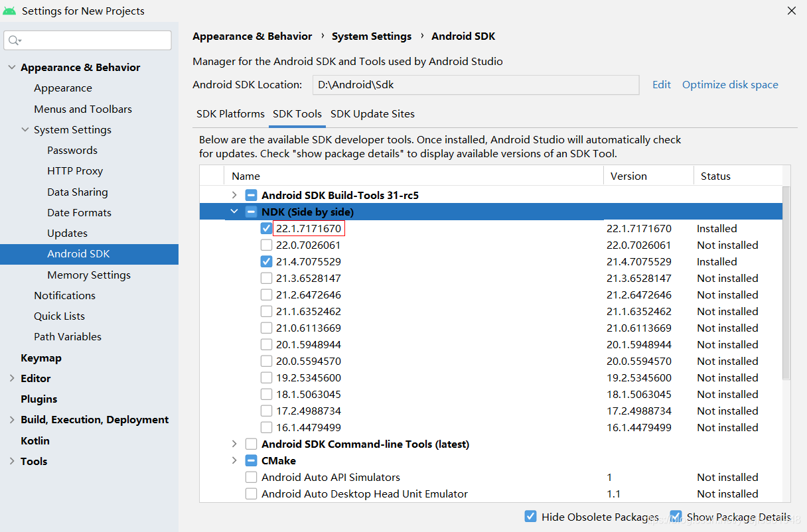
Task: Check NDK version 21.3.6528147
Action: [x=266, y=278]
